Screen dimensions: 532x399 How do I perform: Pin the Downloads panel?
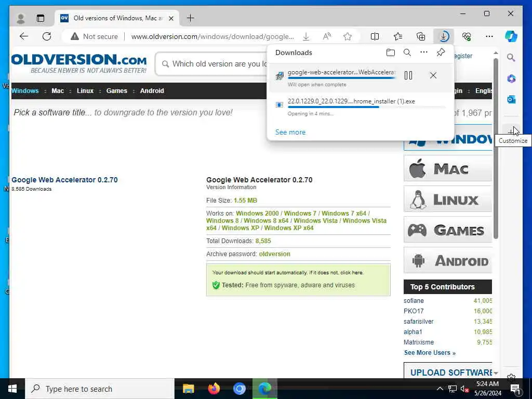[x=441, y=52]
